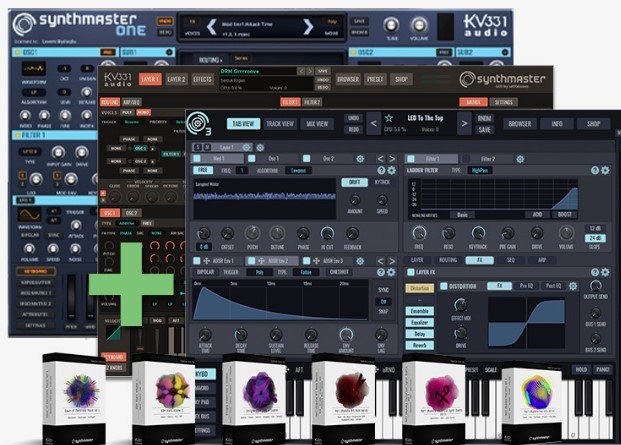Toggle the ADSR Env 1 enable checkbox
Screen dimensions: 621x445
[196, 261]
